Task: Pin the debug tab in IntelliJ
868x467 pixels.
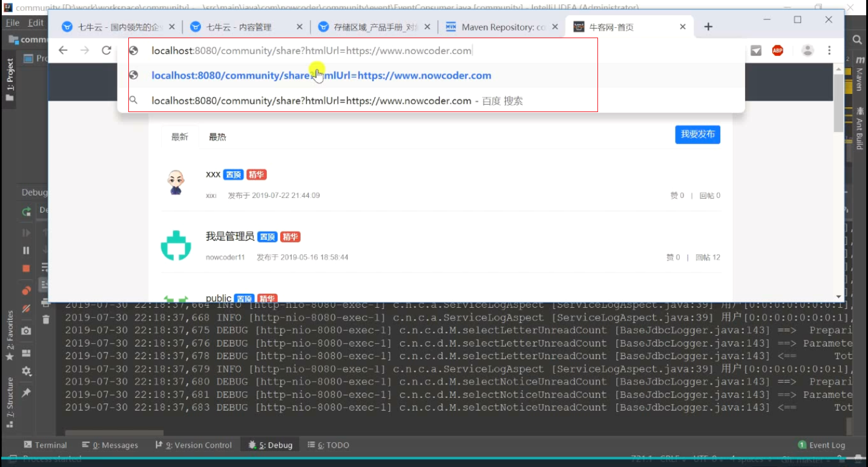Action: [x=26, y=393]
